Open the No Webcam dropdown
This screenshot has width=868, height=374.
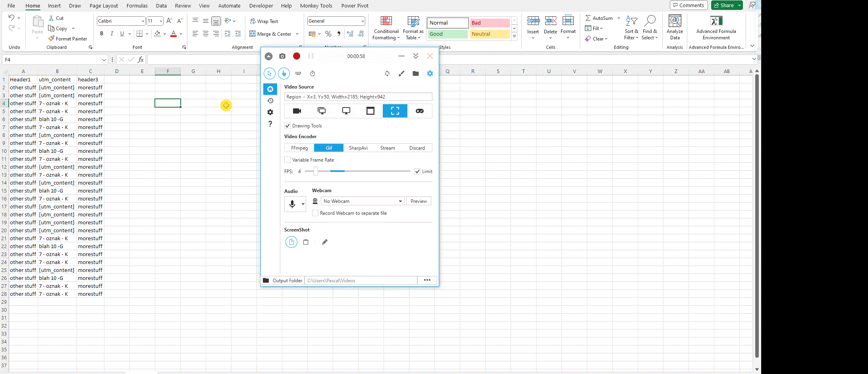pos(363,201)
